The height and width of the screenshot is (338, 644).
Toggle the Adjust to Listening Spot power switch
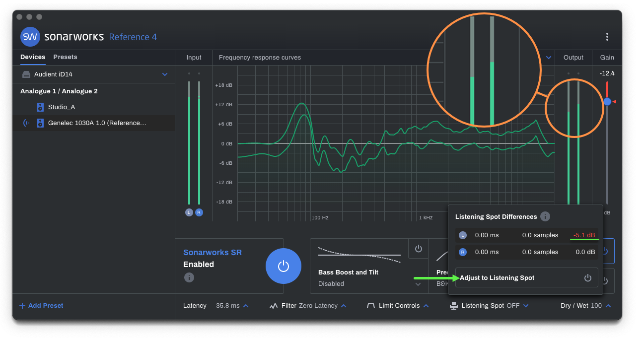coord(588,278)
